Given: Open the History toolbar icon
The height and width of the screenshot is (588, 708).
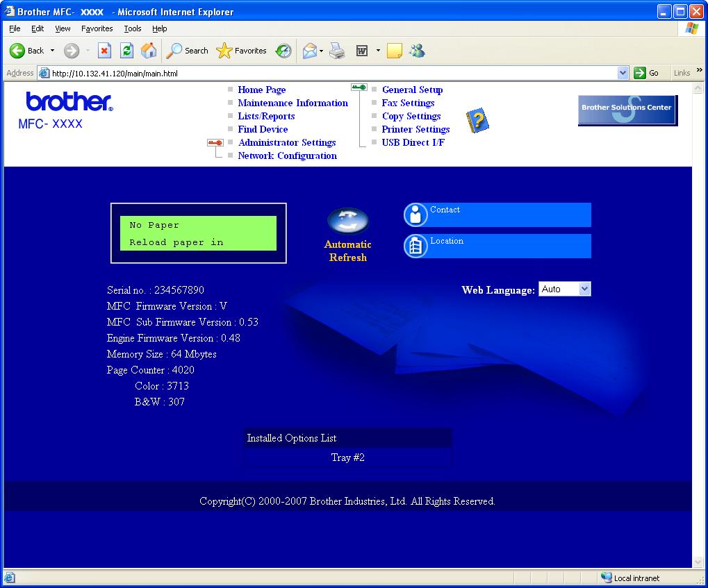Looking at the screenshot, I should point(283,51).
